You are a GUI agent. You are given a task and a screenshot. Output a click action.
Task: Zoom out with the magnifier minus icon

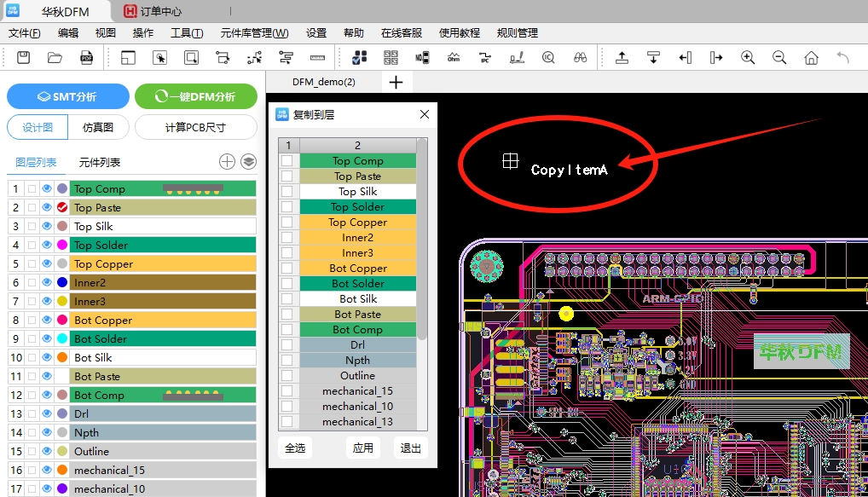pyautogui.click(x=779, y=58)
